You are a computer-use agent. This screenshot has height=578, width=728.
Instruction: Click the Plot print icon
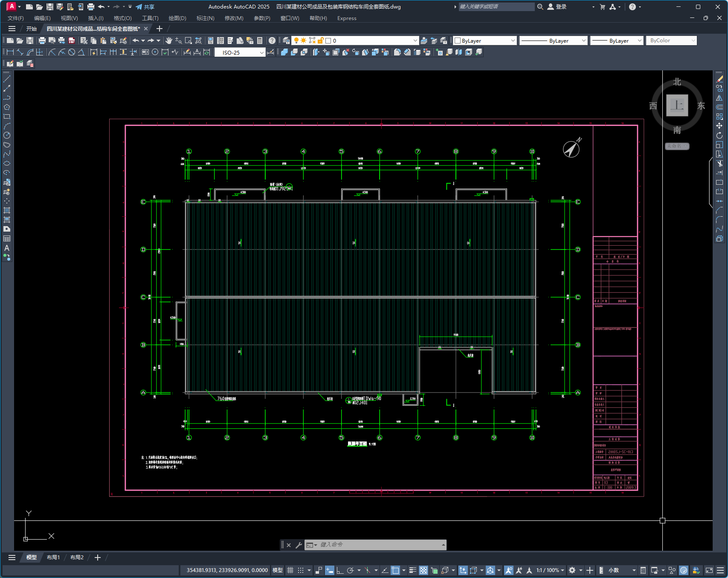point(42,41)
